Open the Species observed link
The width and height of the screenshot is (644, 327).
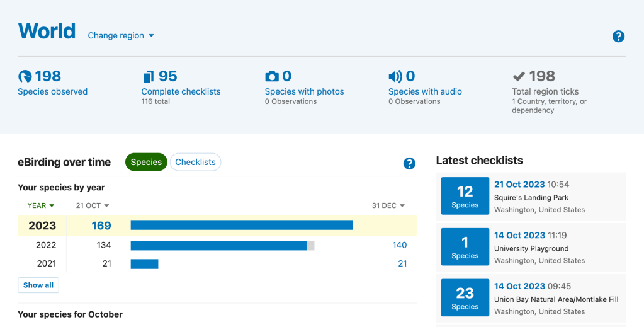pyautogui.click(x=52, y=91)
